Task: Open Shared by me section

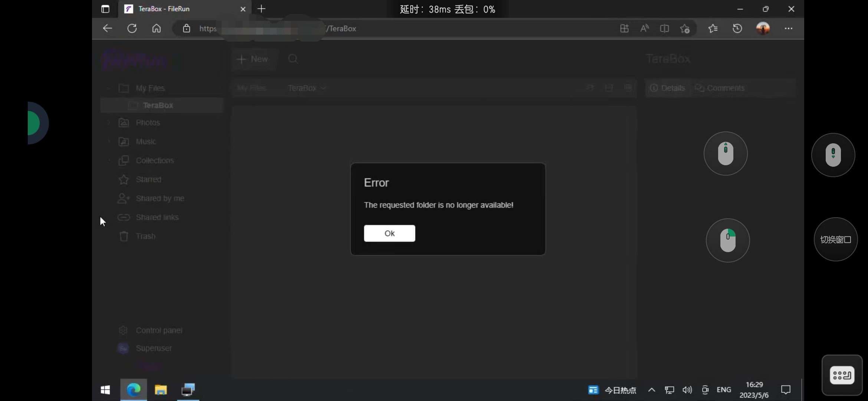Action: (x=160, y=198)
